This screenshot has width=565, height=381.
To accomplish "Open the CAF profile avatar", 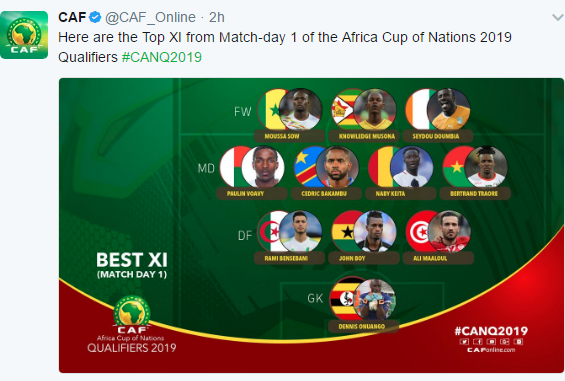I will pyautogui.click(x=24, y=35).
